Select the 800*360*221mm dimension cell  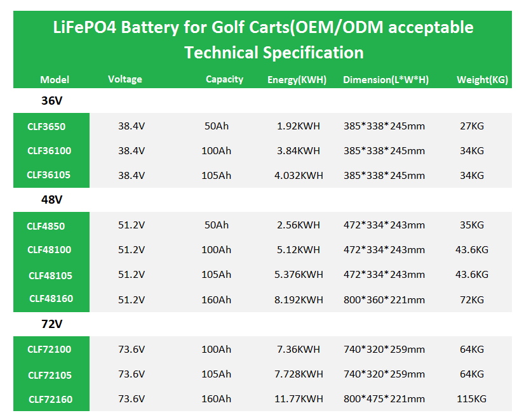click(384, 299)
